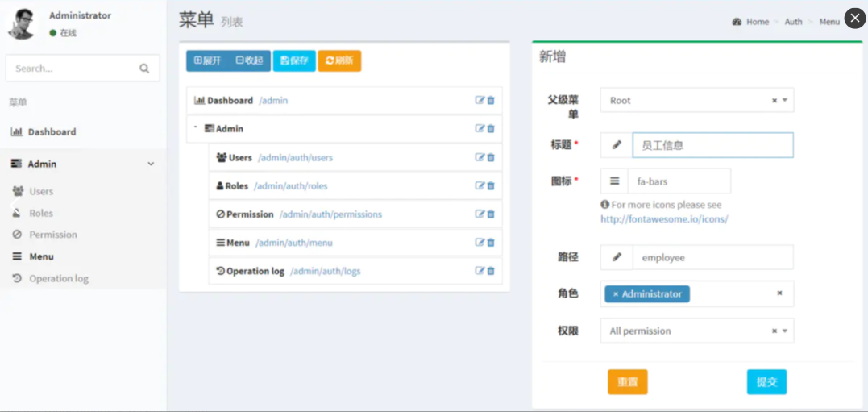Clear all selected roles
This screenshot has height=412, width=868.
coord(779,293)
